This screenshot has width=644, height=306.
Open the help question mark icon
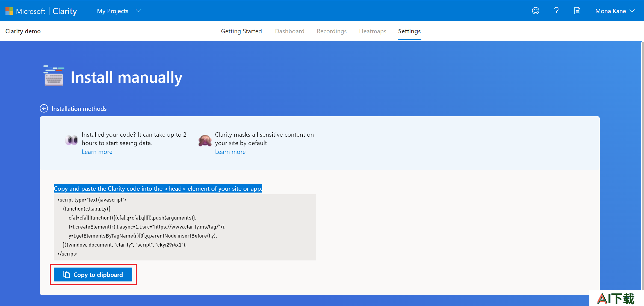pyautogui.click(x=556, y=11)
